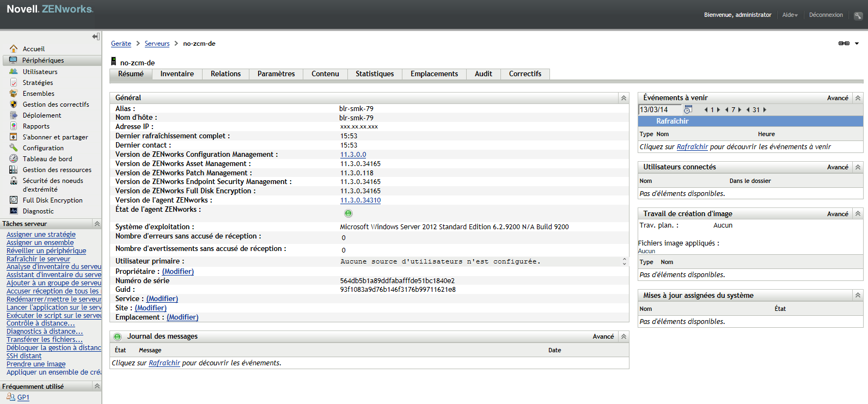Click the green ZENworks agent status icon
Image resolution: width=868 pixels, height=404 pixels.
click(349, 213)
